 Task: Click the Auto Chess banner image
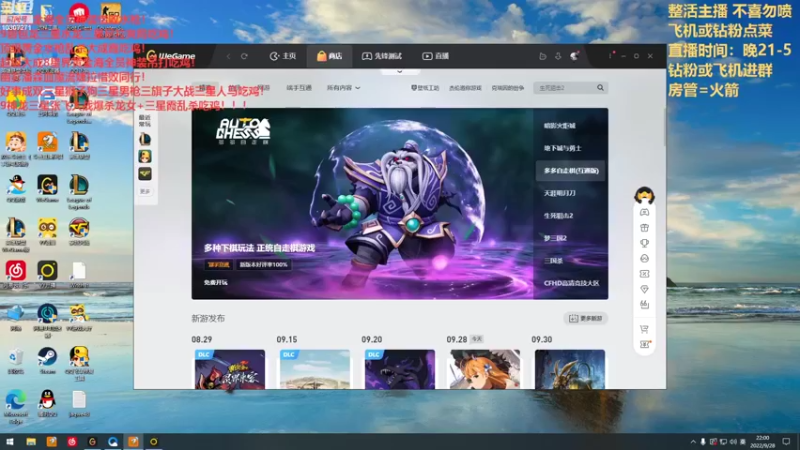click(362, 204)
